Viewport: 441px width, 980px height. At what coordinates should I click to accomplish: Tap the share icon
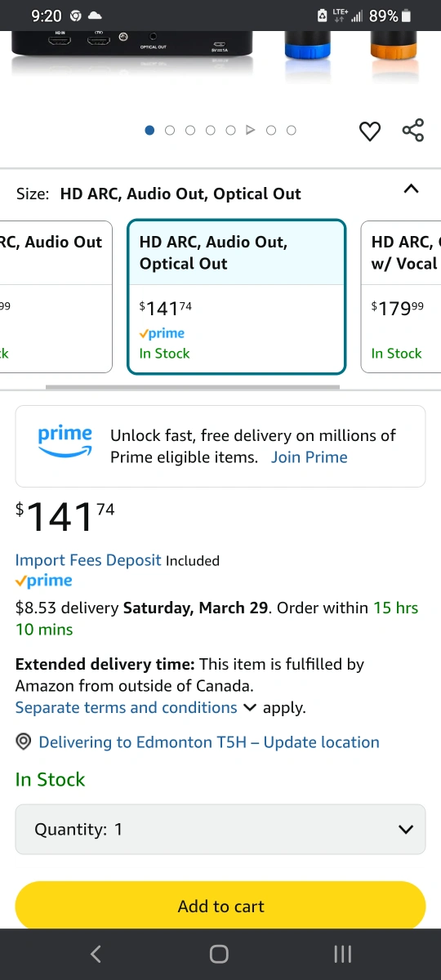coord(413,131)
